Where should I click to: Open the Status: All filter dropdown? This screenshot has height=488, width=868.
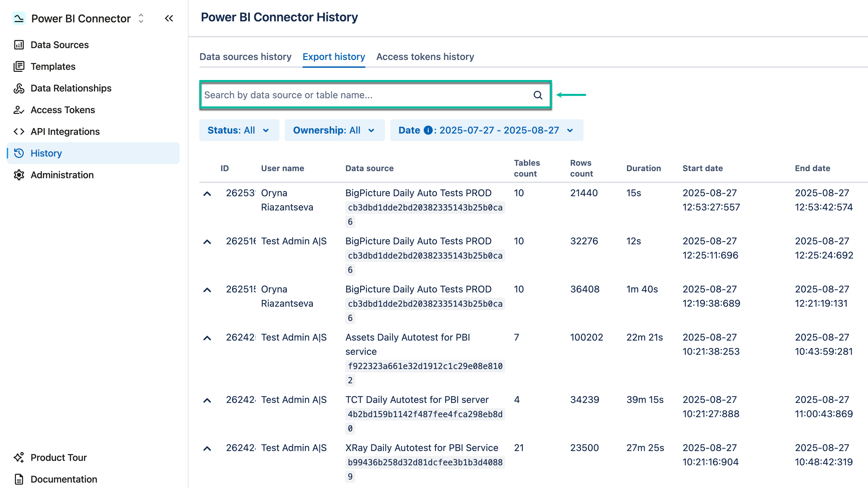239,130
